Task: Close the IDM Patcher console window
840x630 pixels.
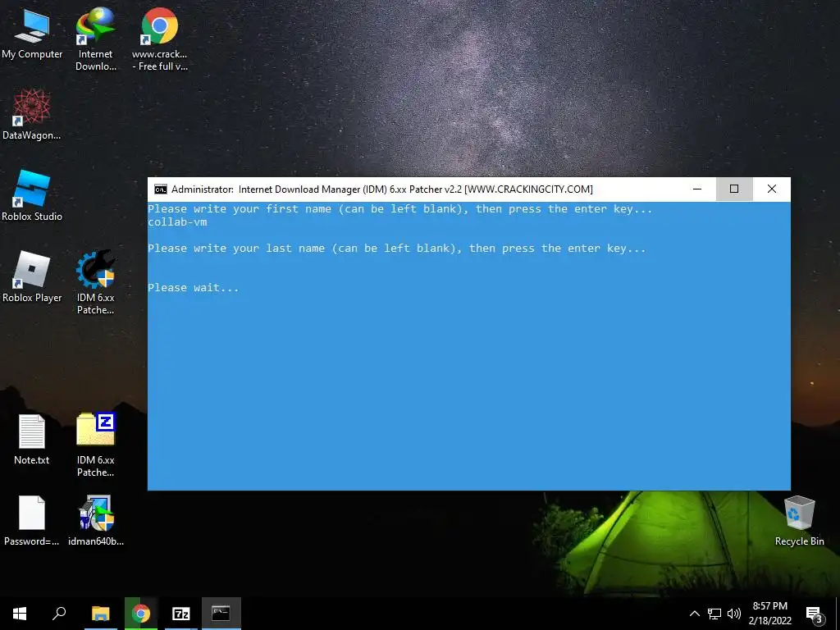Action: [771, 189]
